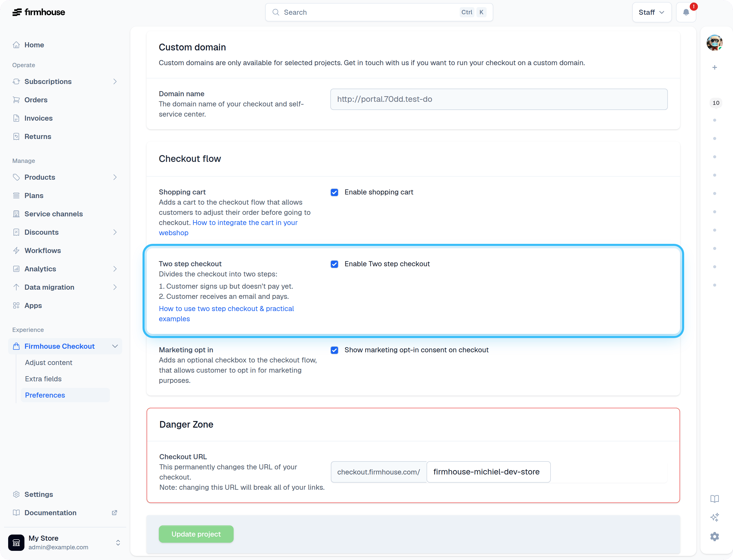Click the Subscriptions refresh icon
The height and width of the screenshot is (560, 733).
16,82
